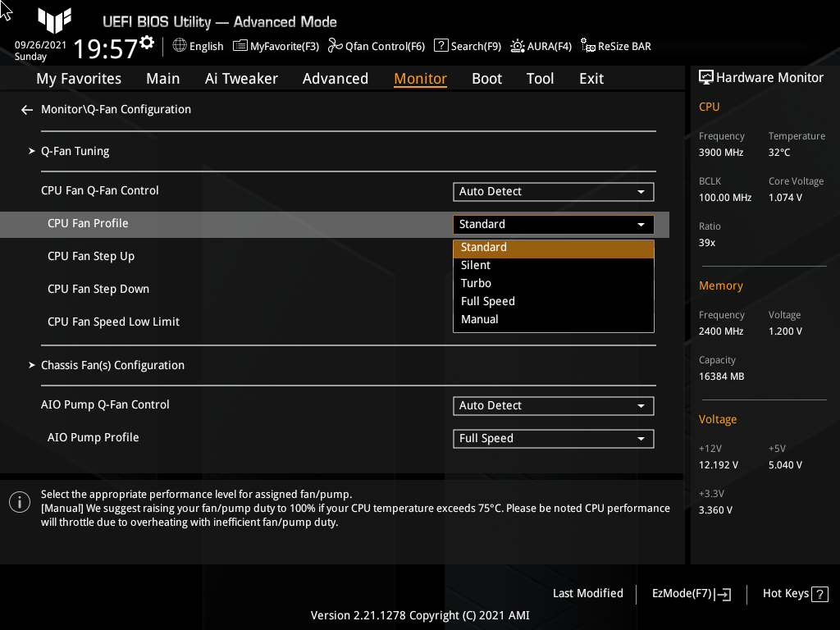Open AURA(F4) lighting icon
This screenshot has height=630, width=840.
pyautogui.click(x=518, y=46)
